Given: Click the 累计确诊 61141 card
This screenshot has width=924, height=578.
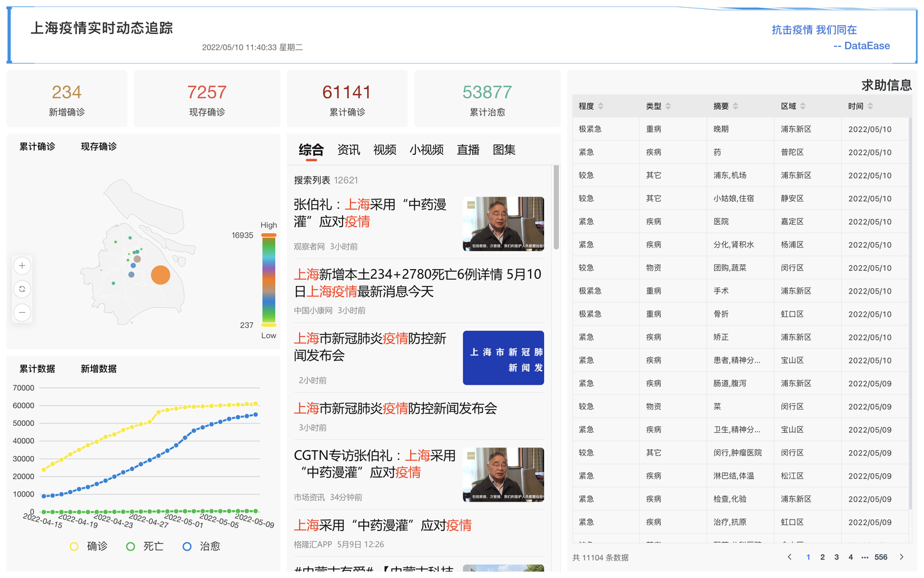Looking at the screenshot, I should pos(347,99).
